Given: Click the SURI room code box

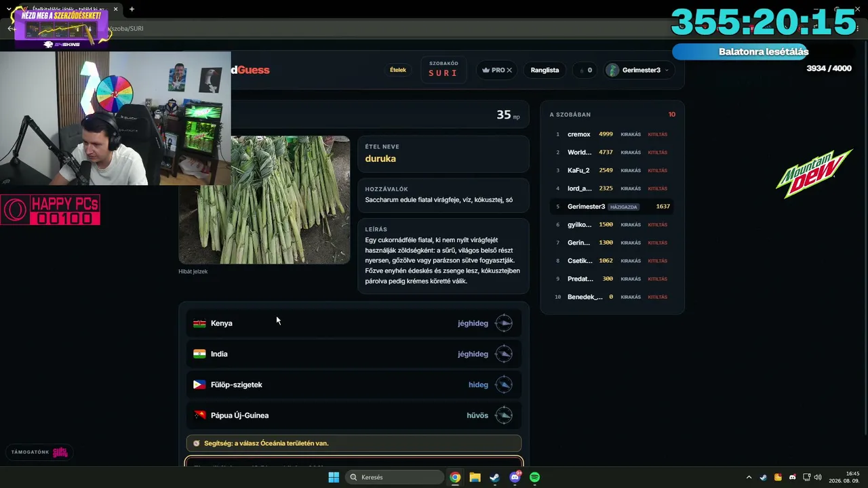Looking at the screenshot, I should [x=443, y=69].
